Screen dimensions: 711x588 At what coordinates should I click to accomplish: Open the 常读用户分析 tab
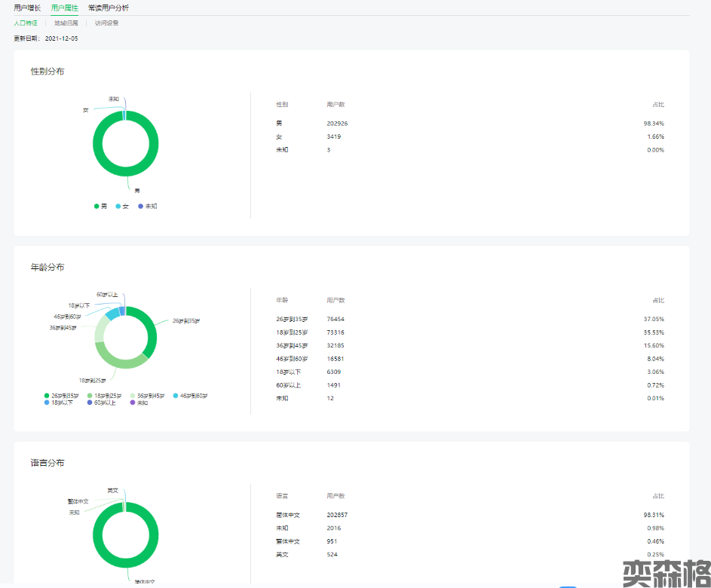[108, 8]
